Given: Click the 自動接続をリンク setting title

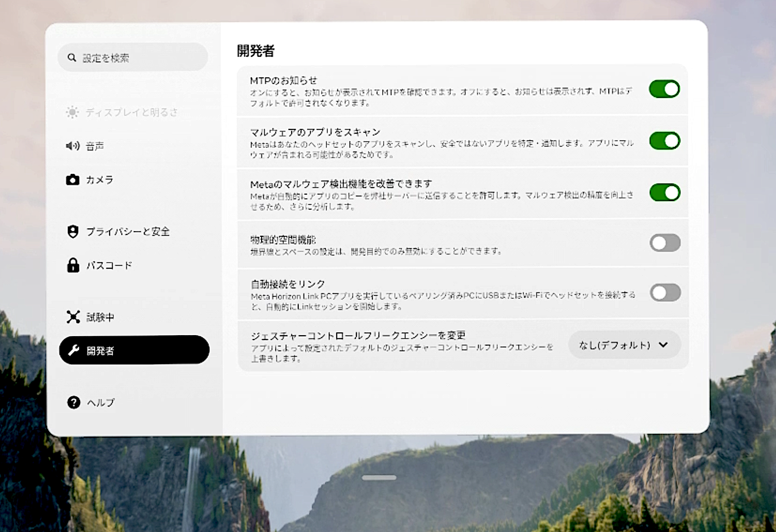Looking at the screenshot, I should click(x=288, y=284).
